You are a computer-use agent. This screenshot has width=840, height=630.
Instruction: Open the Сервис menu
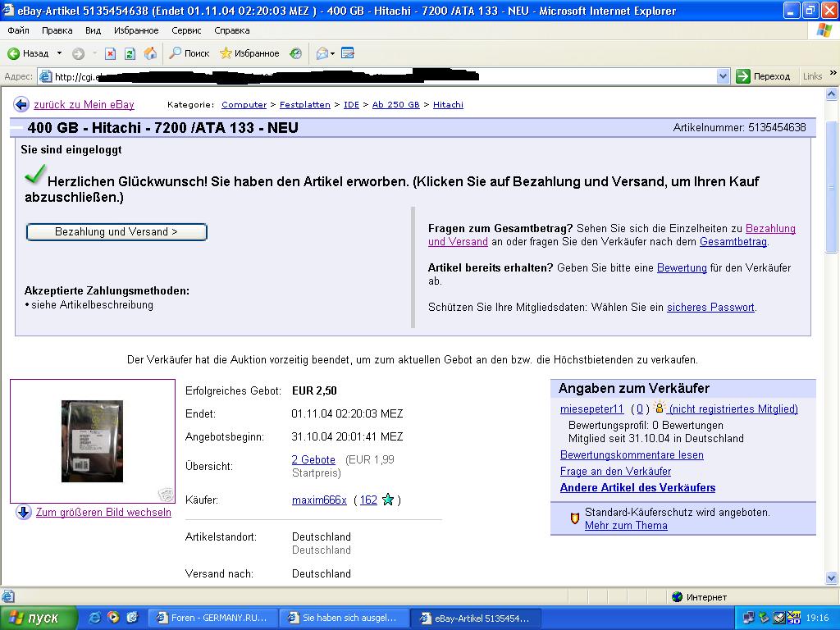186,30
